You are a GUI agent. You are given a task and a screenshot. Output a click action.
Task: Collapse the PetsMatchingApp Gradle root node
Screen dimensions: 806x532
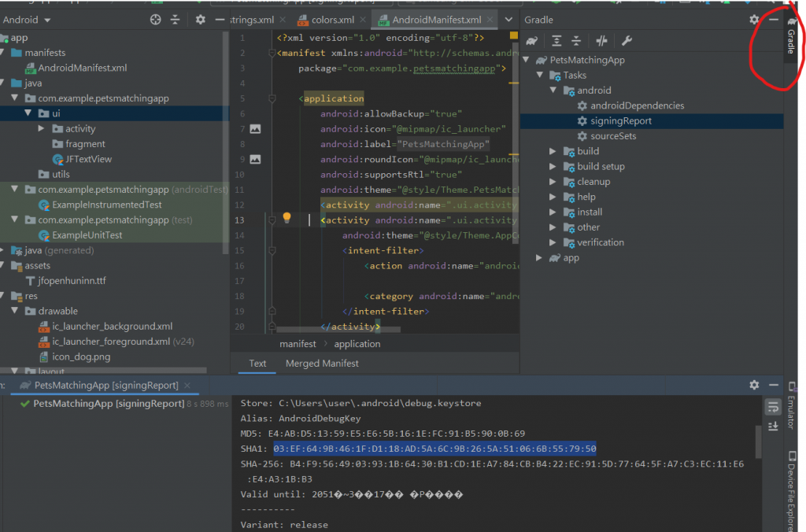tap(527, 61)
